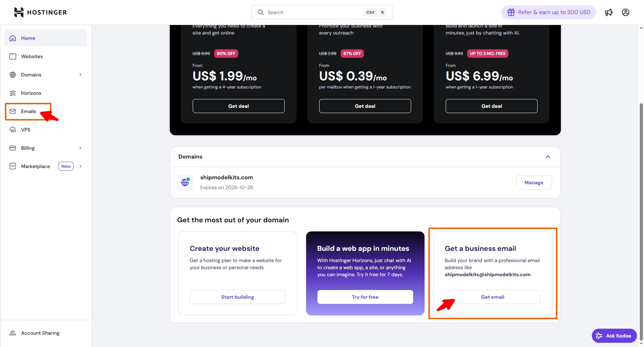This screenshot has height=347, width=644.
Task: Open the user profile account icon
Action: [x=625, y=12]
